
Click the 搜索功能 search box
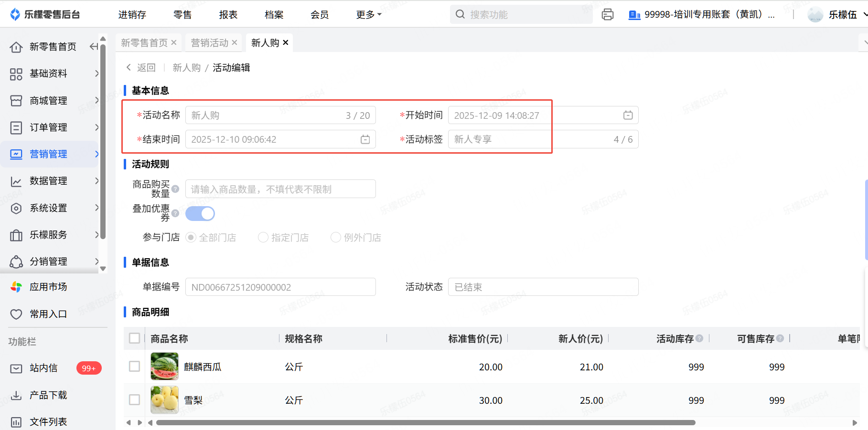[521, 14]
